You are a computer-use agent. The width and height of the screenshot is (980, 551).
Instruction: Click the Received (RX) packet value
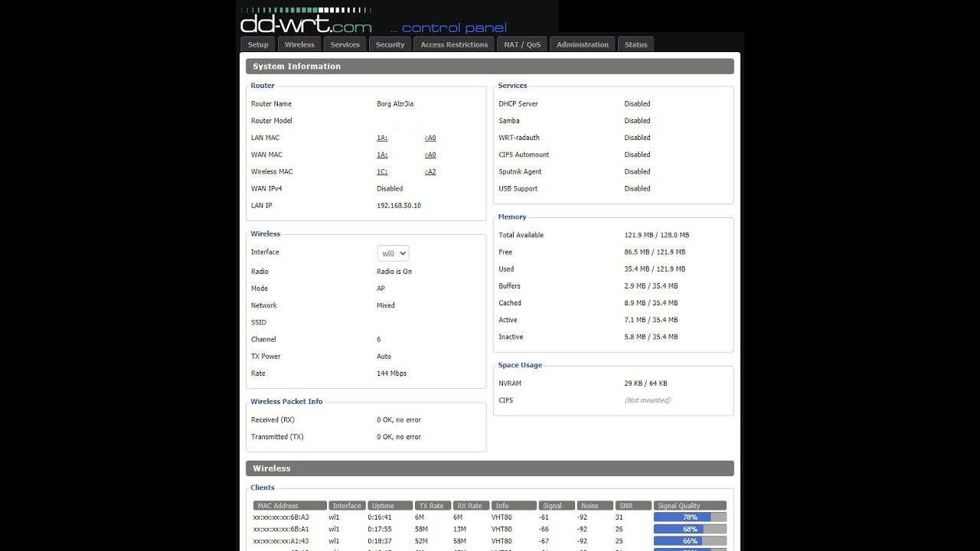pos(399,420)
